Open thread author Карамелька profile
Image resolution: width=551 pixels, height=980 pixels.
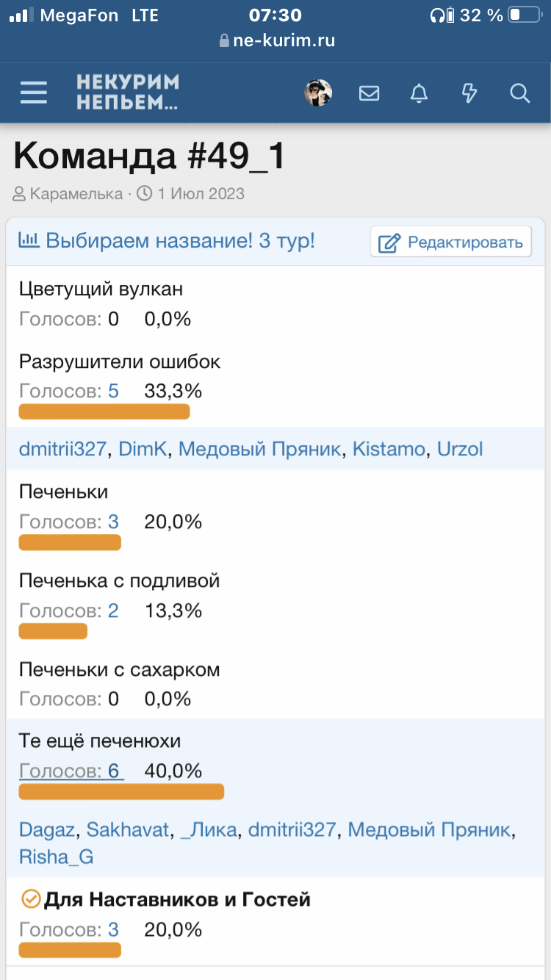[76, 194]
